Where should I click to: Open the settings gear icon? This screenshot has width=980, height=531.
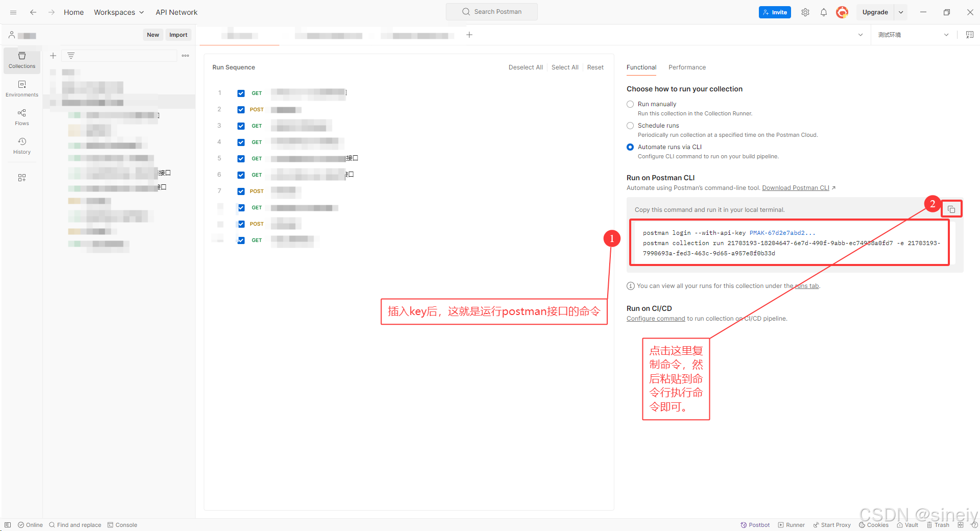tap(805, 12)
